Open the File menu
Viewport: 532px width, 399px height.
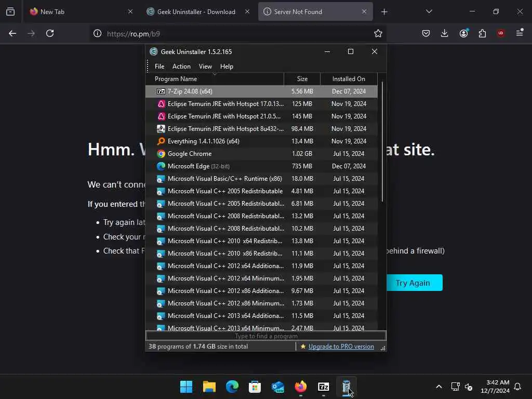coord(159,66)
